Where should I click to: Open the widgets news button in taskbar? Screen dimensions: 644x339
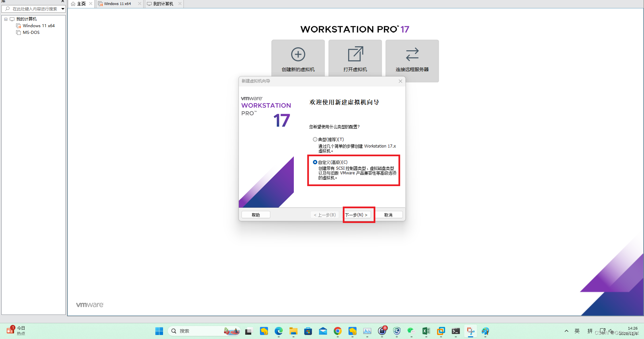pyautogui.click(x=16, y=331)
